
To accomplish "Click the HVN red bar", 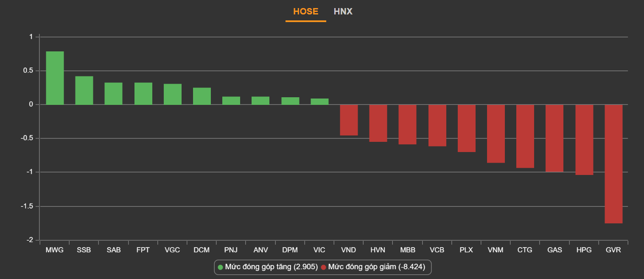I will [378, 123].
